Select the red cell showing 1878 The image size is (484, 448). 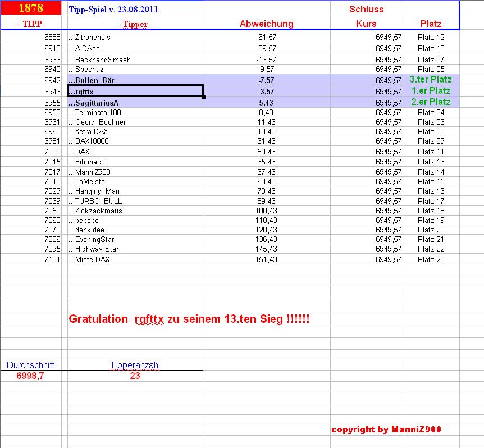[31, 8]
